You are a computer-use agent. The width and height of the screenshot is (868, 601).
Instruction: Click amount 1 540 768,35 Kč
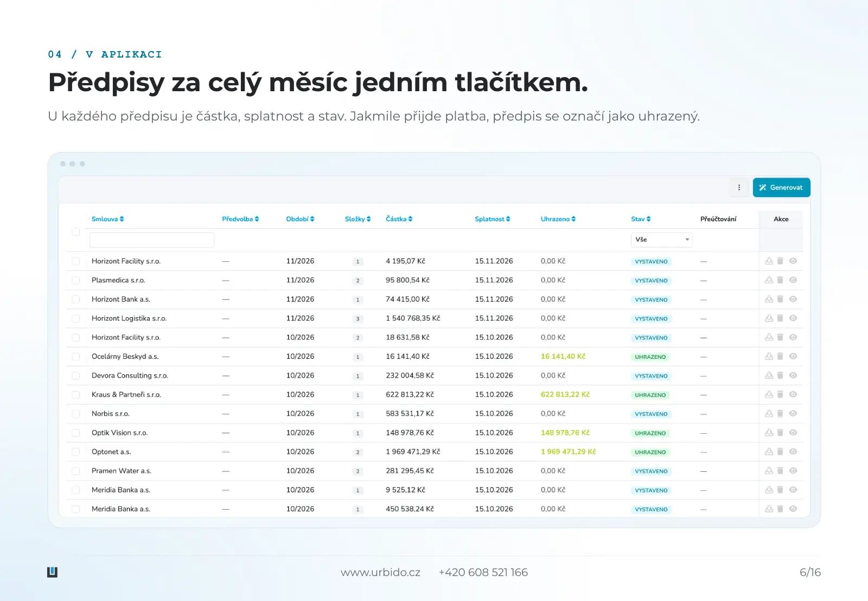[x=413, y=318]
